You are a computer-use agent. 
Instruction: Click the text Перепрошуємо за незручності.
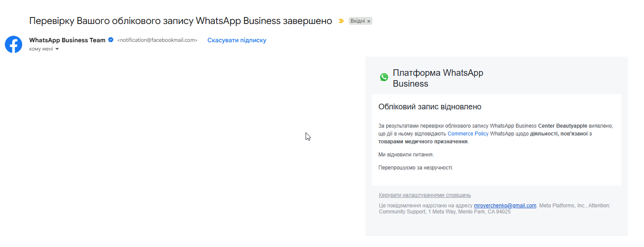(416, 168)
